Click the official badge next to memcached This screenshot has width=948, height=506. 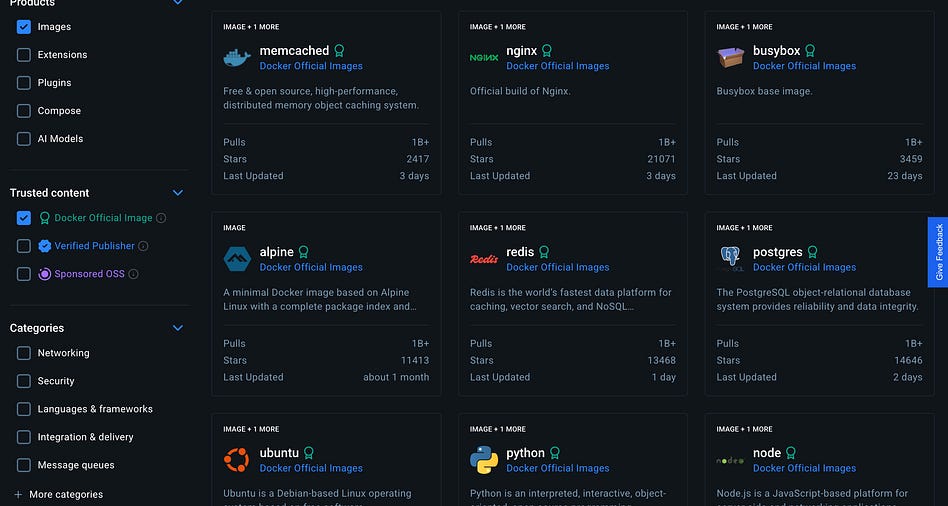pyautogui.click(x=339, y=51)
